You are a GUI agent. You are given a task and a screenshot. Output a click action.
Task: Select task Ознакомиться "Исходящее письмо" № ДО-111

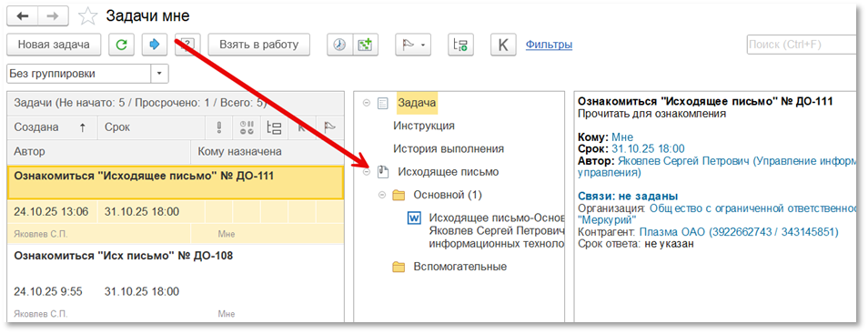point(176,182)
